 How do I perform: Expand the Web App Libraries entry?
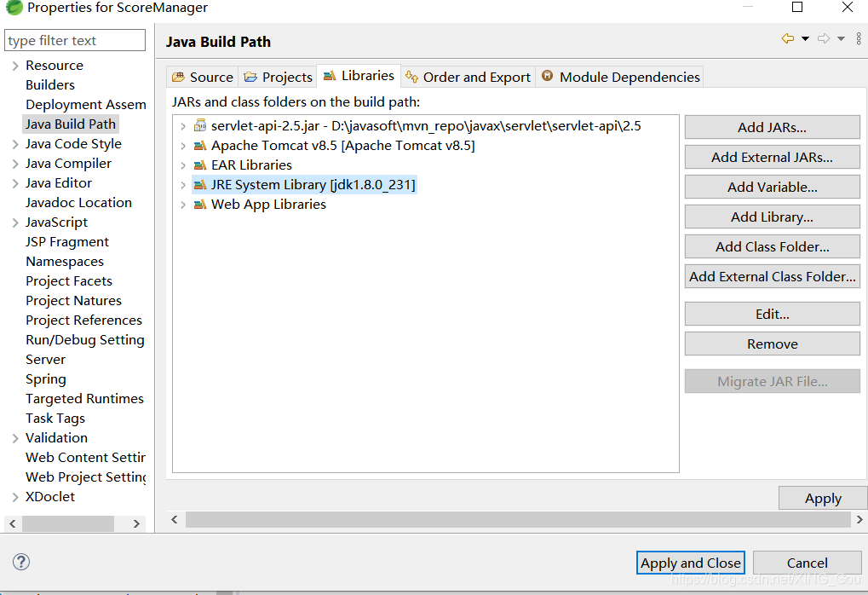tap(182, 205)
